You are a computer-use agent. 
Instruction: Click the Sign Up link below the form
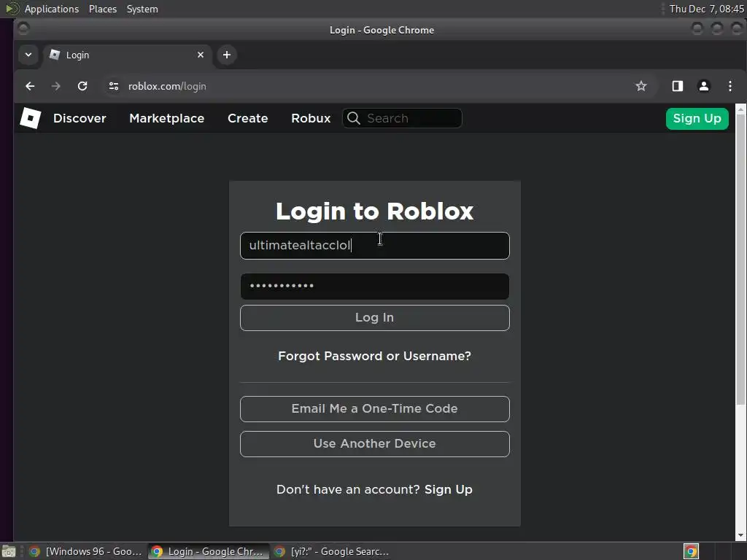[x=449, y=489]
